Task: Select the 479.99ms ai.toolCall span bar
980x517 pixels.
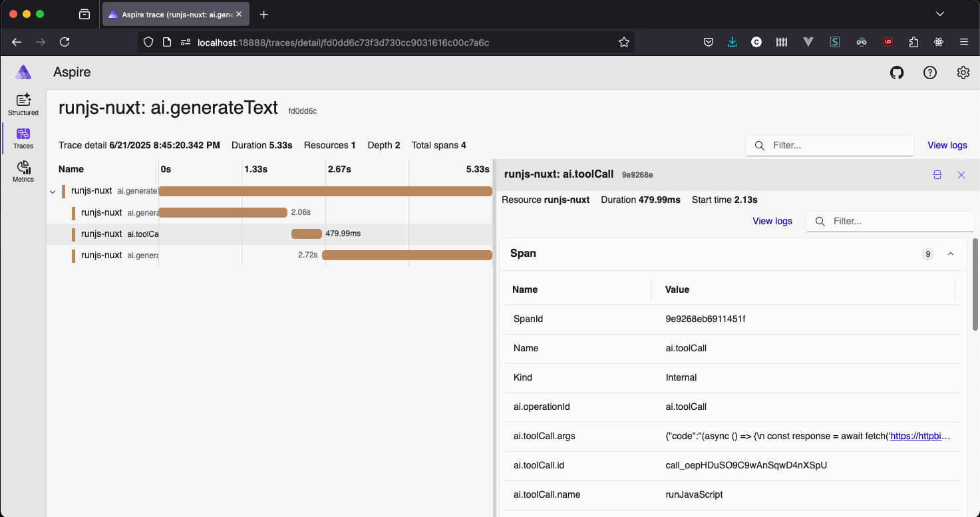Action: pyautogui.click(x=307, y=234)
